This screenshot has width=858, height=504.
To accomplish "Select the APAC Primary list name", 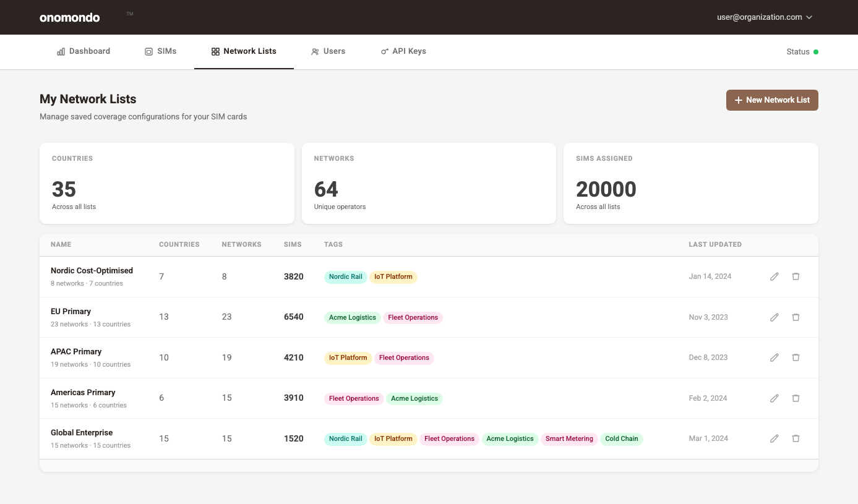I will [x=76, y=352].
